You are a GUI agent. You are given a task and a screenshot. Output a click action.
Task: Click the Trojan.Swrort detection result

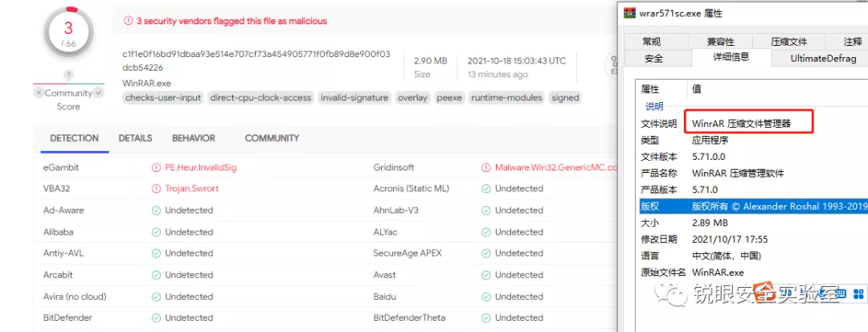[191, 189]
